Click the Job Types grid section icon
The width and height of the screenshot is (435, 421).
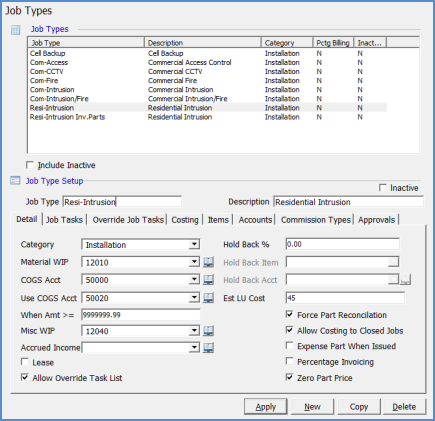pyautogui.click(x=16, y=30)
